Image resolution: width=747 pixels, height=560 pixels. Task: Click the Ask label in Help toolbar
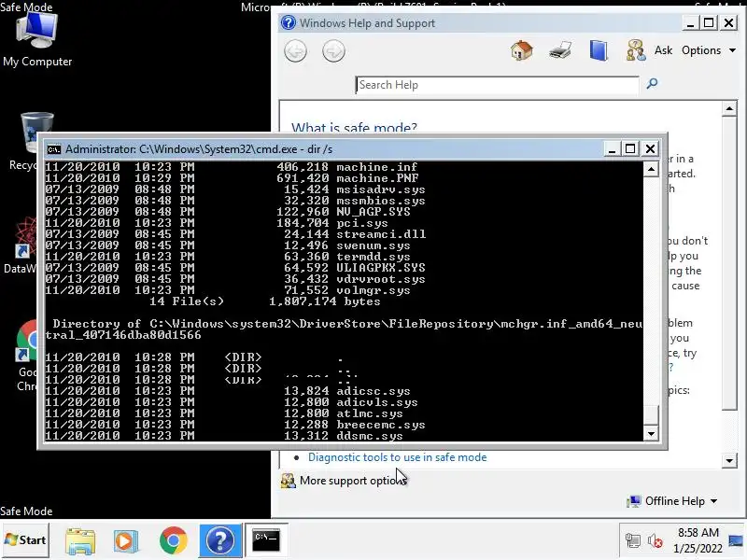[x=663, y=50]
